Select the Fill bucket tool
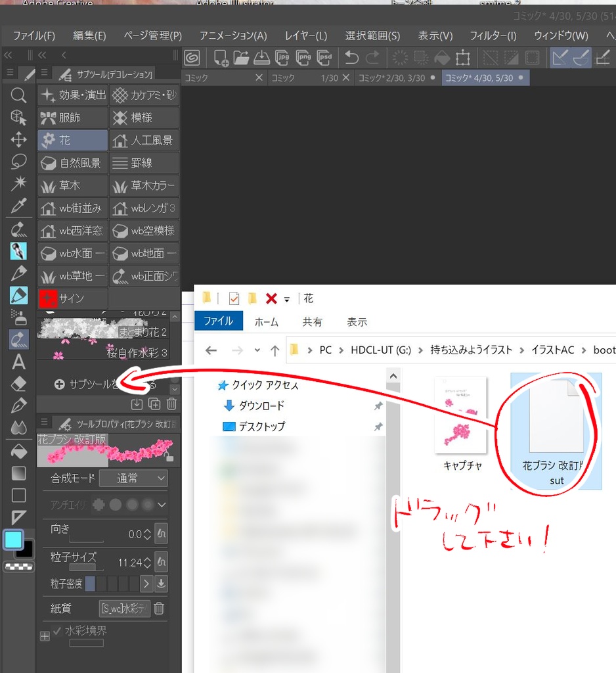Image resolution: width=616 pixels, height=673 pixels. 18,451
